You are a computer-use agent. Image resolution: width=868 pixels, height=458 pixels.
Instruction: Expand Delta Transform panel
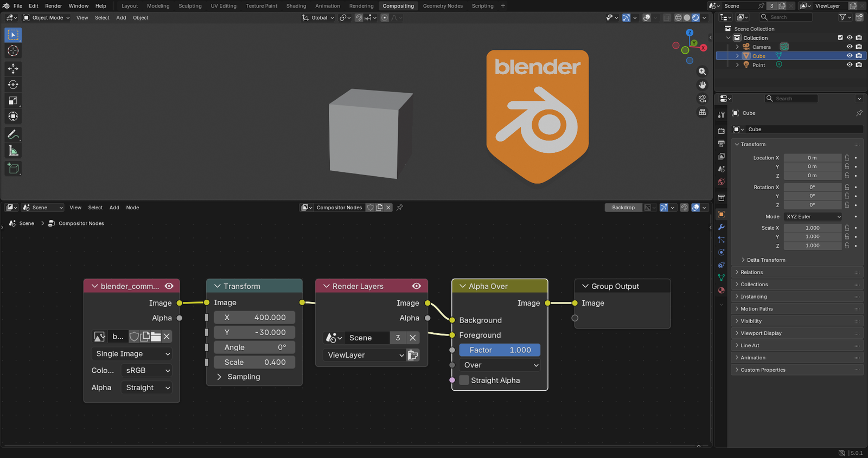[765, 260]
